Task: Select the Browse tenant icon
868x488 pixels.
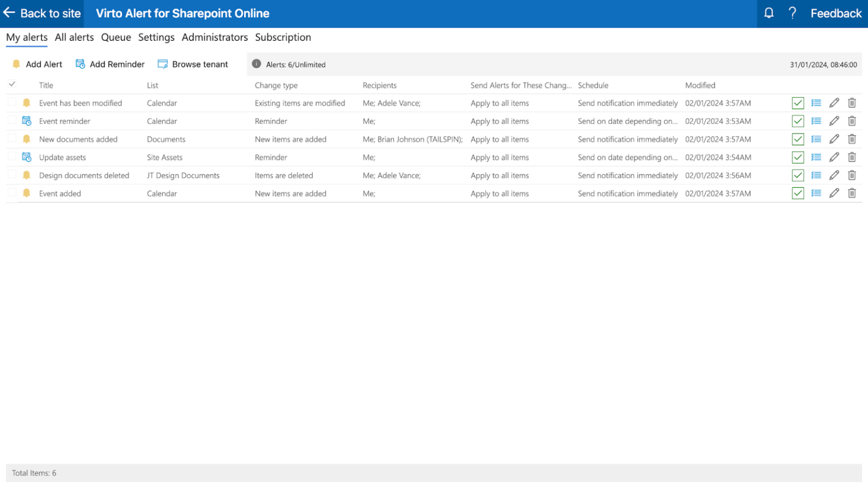Action: (163, 64)
